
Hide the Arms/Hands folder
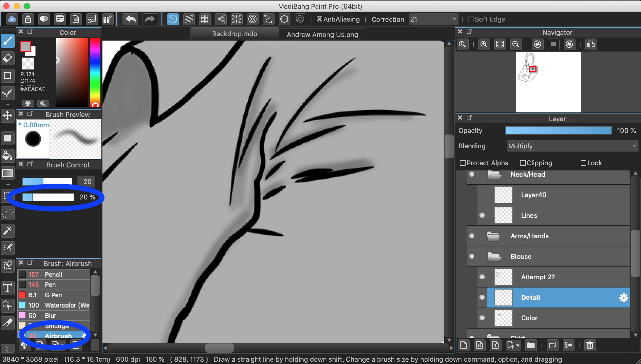point(472,236)
